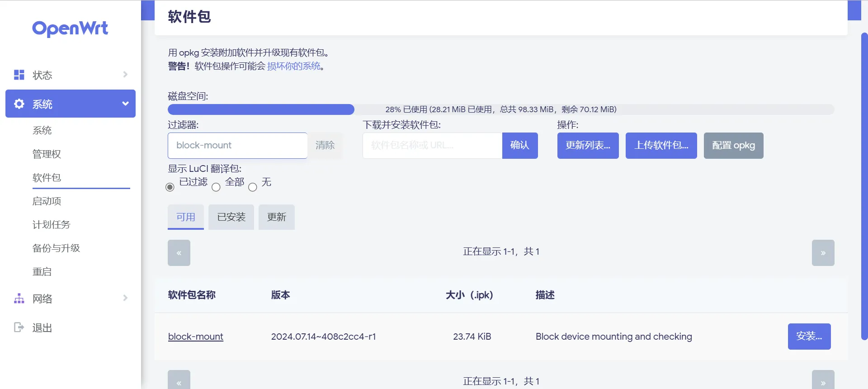Open the block-mount package link

pyautogui.click(x=196, y=337)
